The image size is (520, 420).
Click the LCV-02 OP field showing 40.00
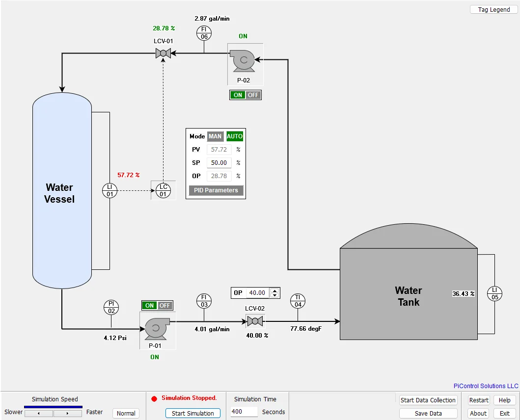(257, 293)
